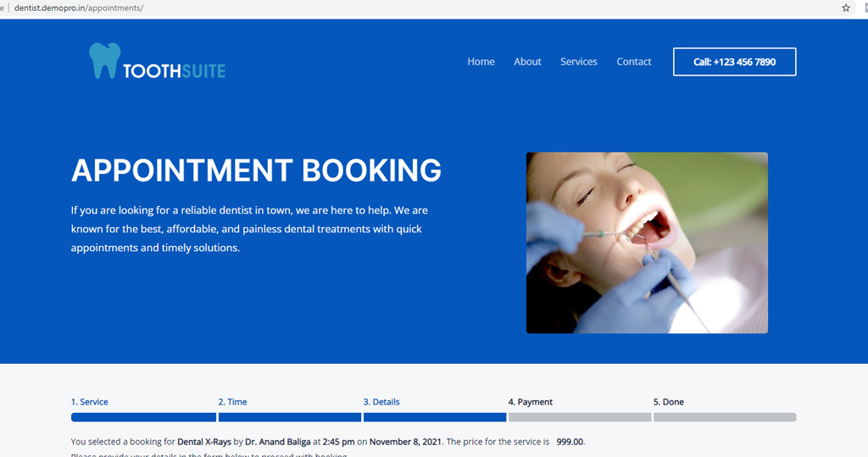Click the 999.00 price value
868x457 pixels.
point(570,442)
